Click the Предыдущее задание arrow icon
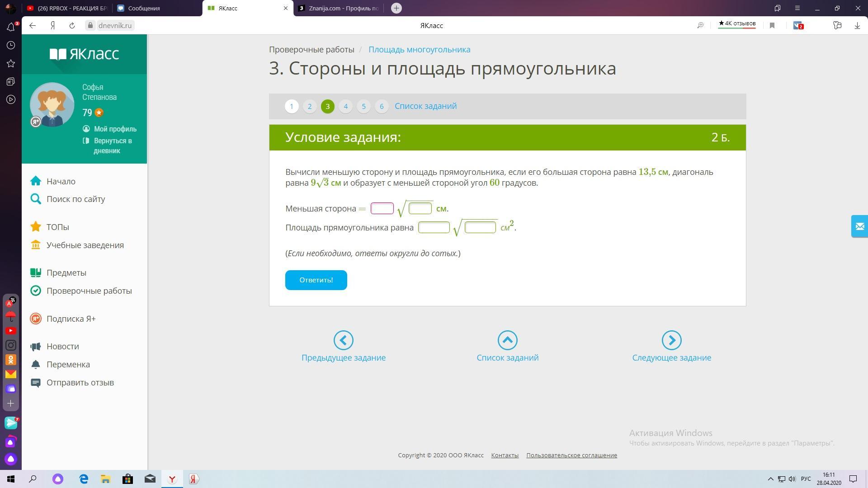The image size is (868, 488). pyautogui.click(x=343, y=340)
